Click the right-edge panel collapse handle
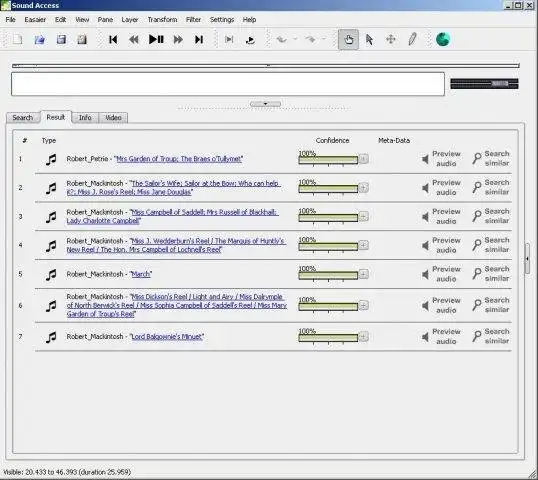Viewport: 538px width, 480px height. (527, 259)
